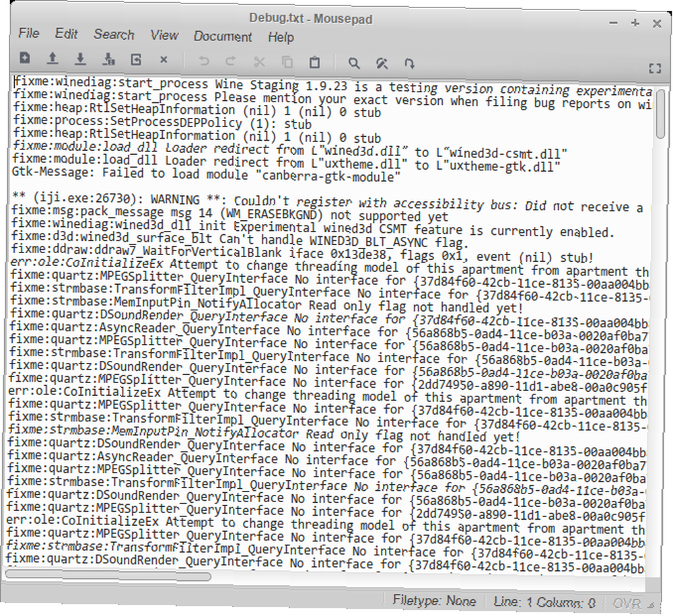Paste from clipboard with the clipboard icon

[314, 63]
